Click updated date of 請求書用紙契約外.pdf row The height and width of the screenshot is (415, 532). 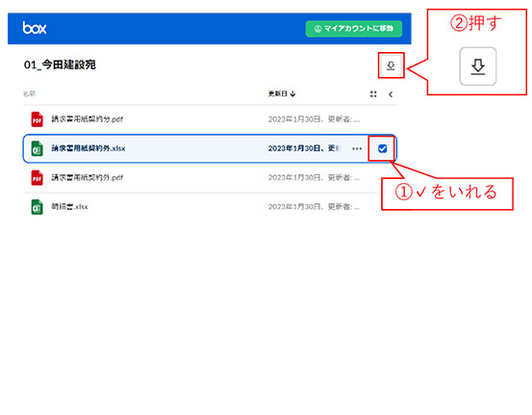pyautogui.click(x=314, y=177)
